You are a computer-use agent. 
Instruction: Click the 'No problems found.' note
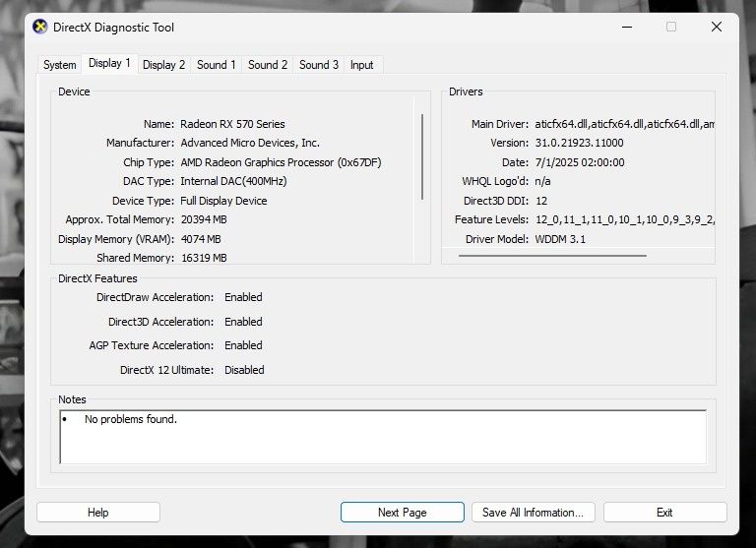click(x=131, y=419)
